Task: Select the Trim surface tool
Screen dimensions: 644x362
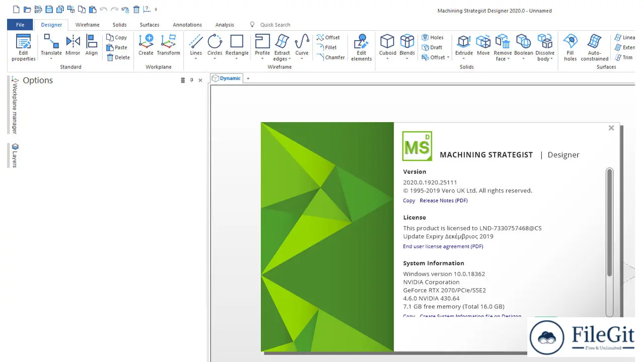Action: (624, 58)
